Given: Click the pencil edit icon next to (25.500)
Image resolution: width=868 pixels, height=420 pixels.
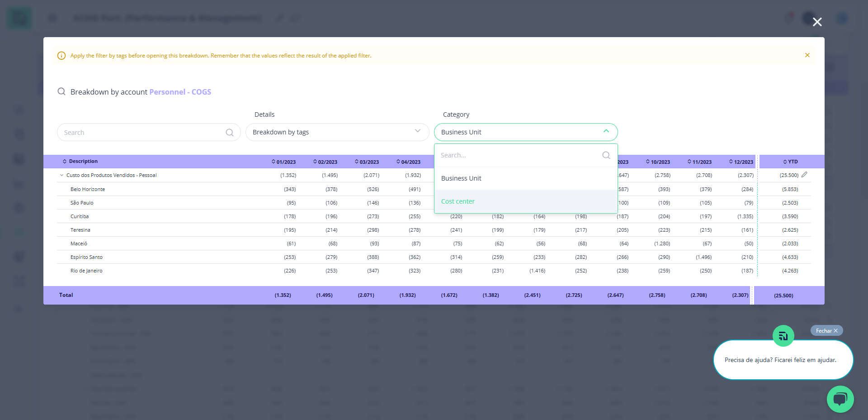Looking at the screenshot, I should point(804,175).
